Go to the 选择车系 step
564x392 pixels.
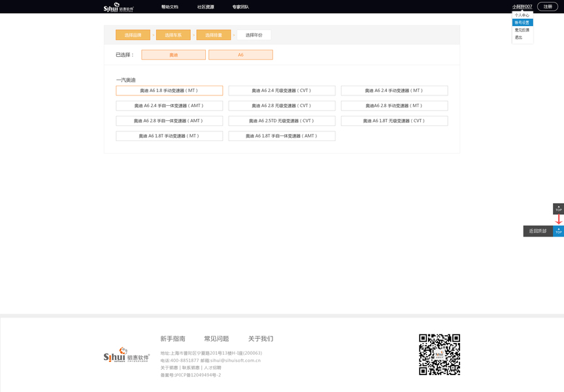pos(173,35)
